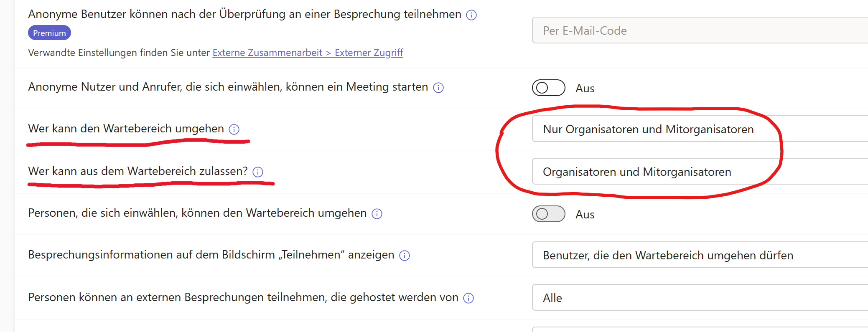868x332 pixels.
Task: Select the 'Wer kann den Wartebereich umgehen' label
Action: tap(126, 129)
